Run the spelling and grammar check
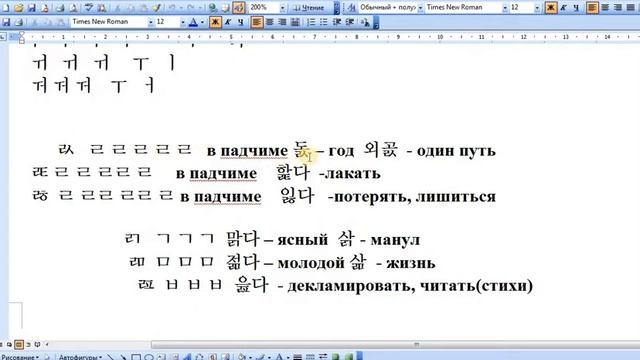This screenshot has width=640, height=360. (x=89, y=8)
